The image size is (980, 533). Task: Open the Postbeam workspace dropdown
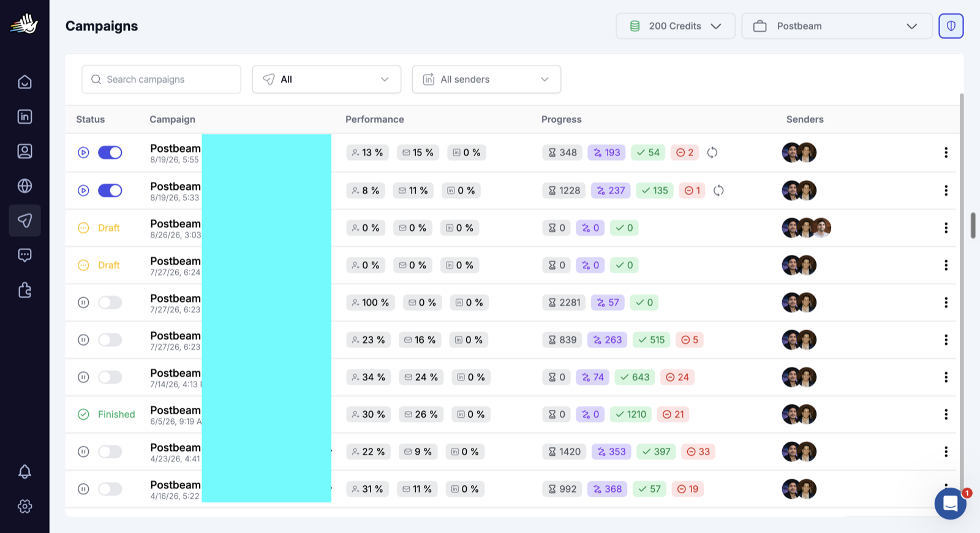pos(837,26)
